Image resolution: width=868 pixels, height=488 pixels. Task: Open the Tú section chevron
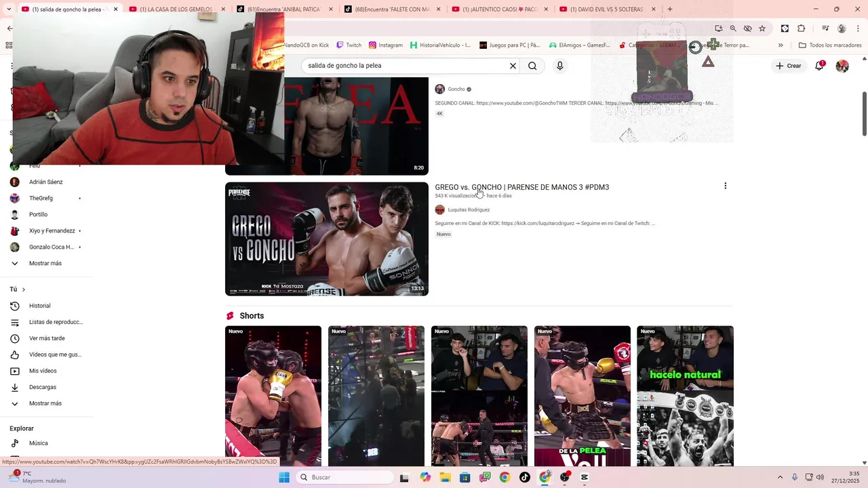click(x=24, y=289)
